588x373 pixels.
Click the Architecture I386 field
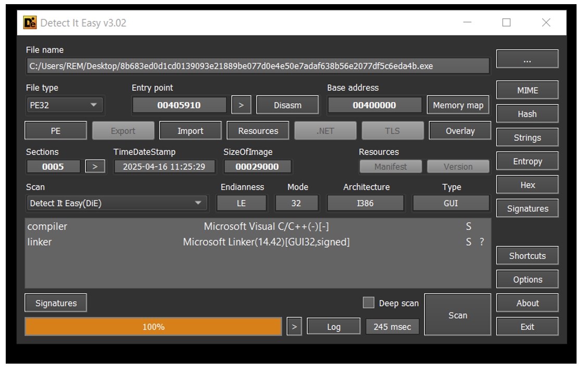[365, 203]
